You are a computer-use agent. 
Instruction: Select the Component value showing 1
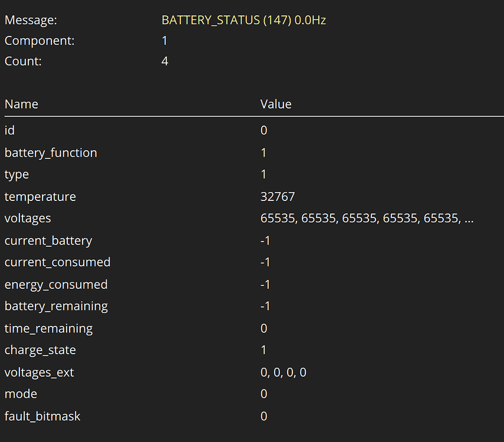[x=164, y=41]
